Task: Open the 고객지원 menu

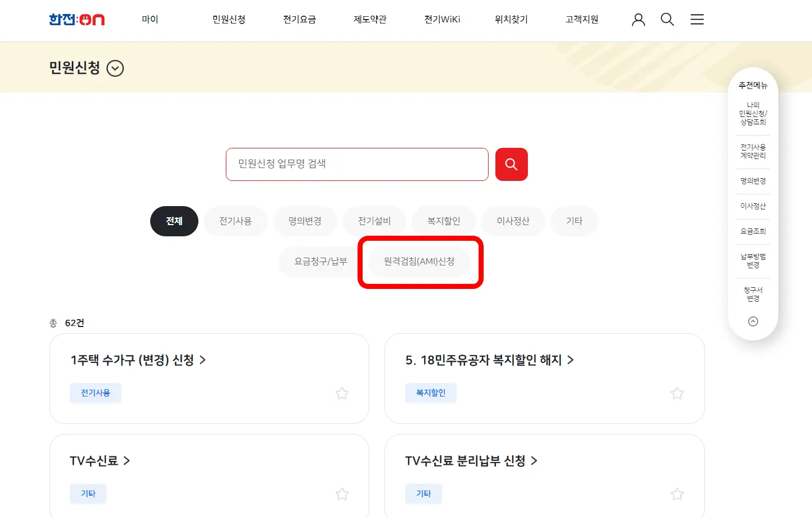Action: coord(581,19)
